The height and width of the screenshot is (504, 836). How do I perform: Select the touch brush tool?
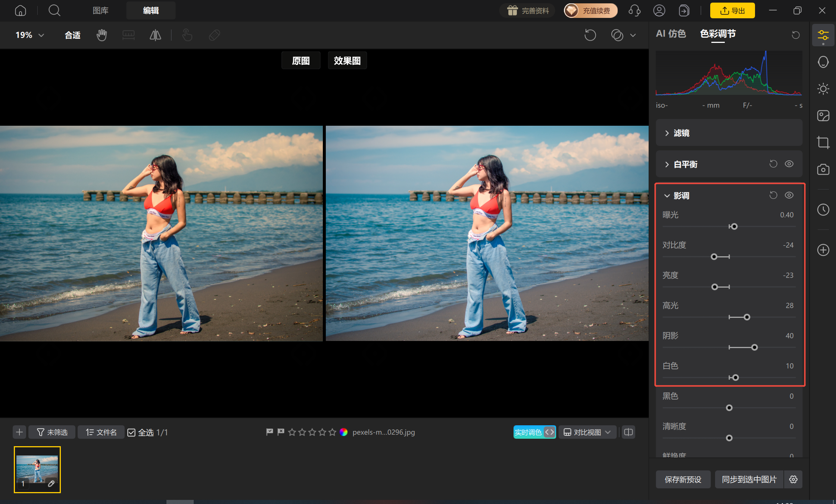tap(187, 35)
